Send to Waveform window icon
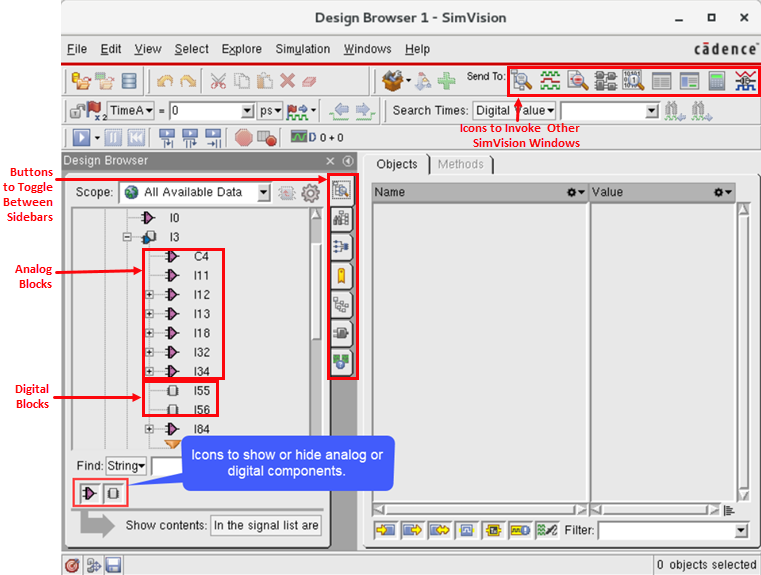The image size is (761, 575). point(550,81)
